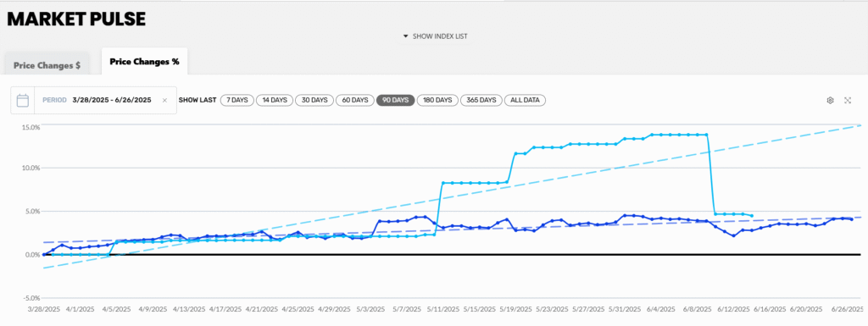Edit the period 3/28/2025 - 6/26/2025 field
868x326 pixels.
(105, 101)
